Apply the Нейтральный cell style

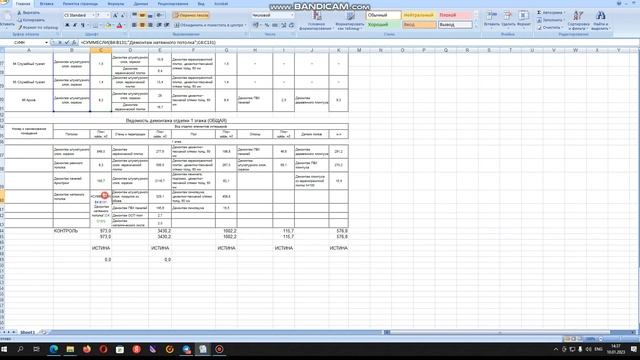[x=418, y=16]
